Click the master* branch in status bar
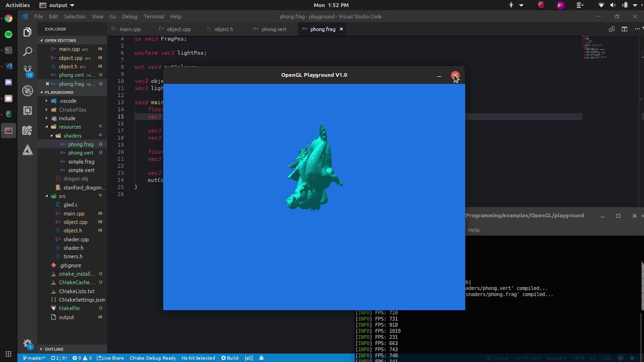This screenshot has height=362, width=644. pos(34,358)
